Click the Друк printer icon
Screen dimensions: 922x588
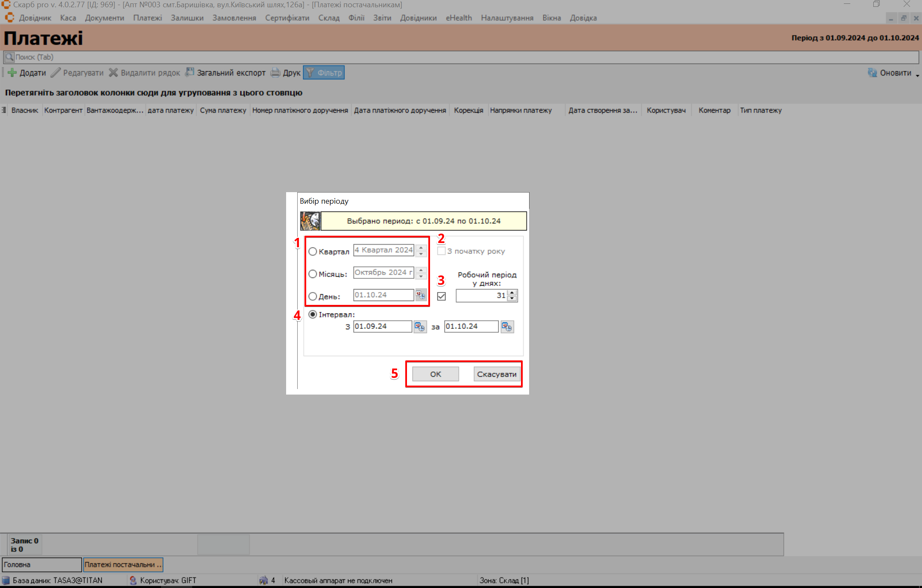point(275,73)
